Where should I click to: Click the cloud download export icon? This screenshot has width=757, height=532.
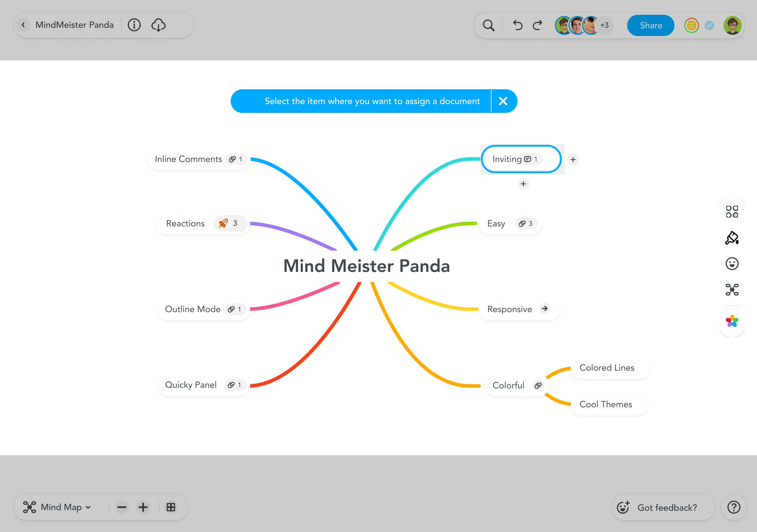coord(158,25)
